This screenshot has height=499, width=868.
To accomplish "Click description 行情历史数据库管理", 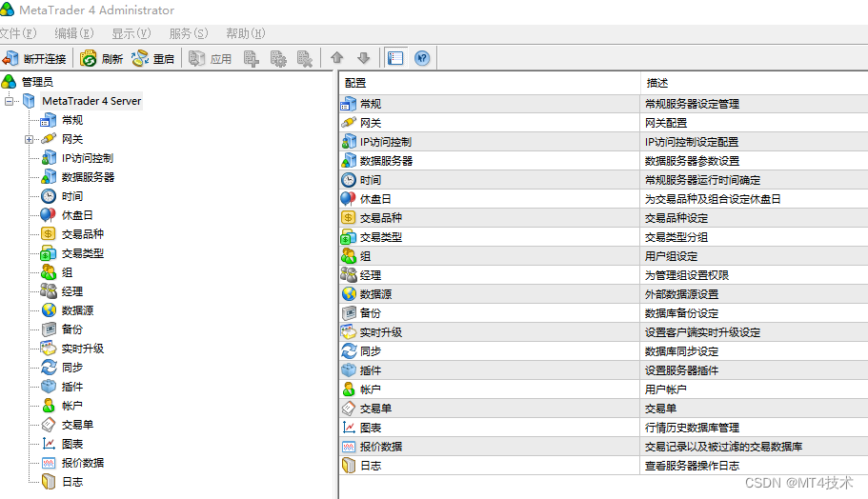I will pyautogui.click(x=692, y=428).
